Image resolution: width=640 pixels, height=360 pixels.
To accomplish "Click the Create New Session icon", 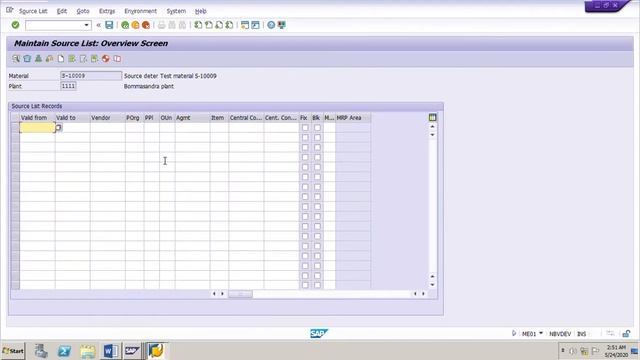I will 245,25.
